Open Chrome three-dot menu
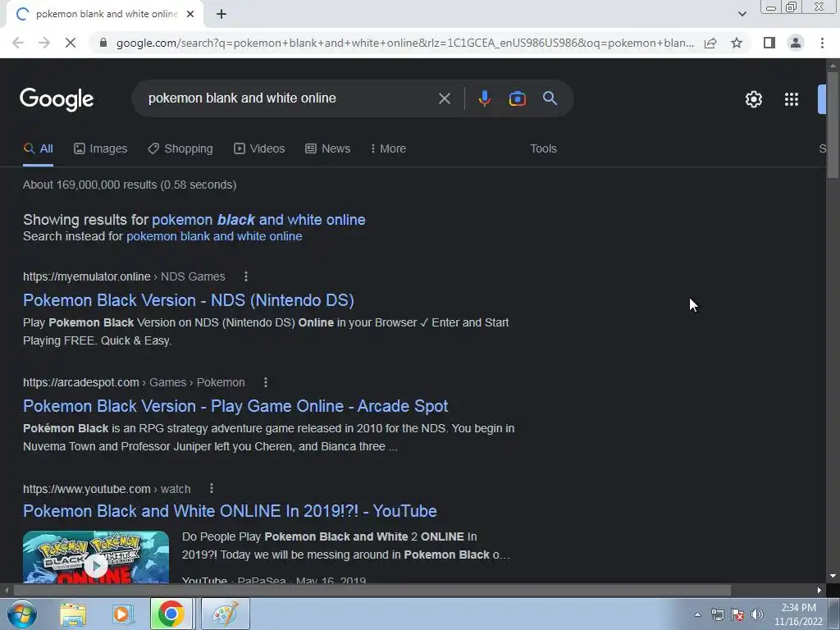The image size is (840, 630). (822, 43)
